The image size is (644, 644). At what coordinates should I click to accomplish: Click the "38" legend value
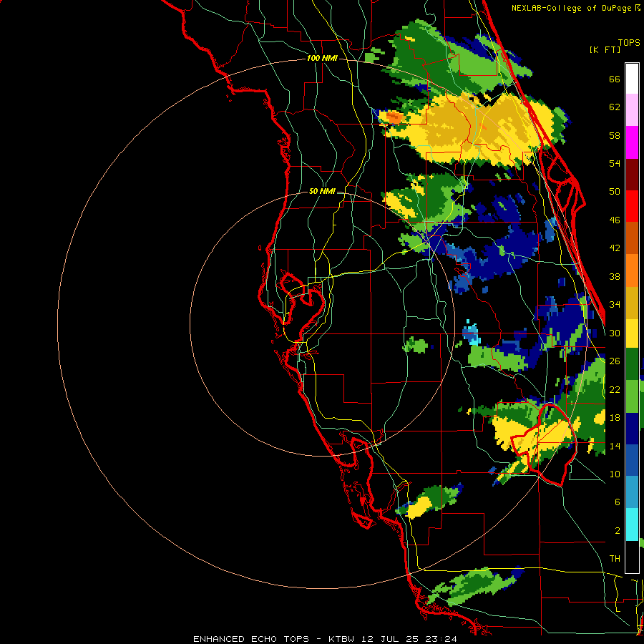click(615, 277)
